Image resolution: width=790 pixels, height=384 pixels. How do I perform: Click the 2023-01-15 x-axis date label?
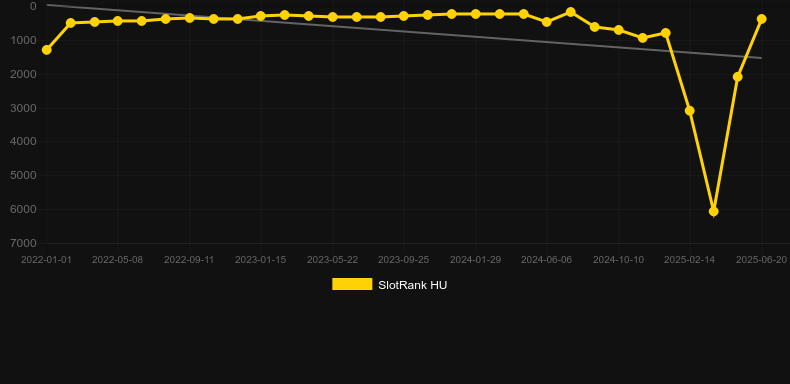click(260, 260)
